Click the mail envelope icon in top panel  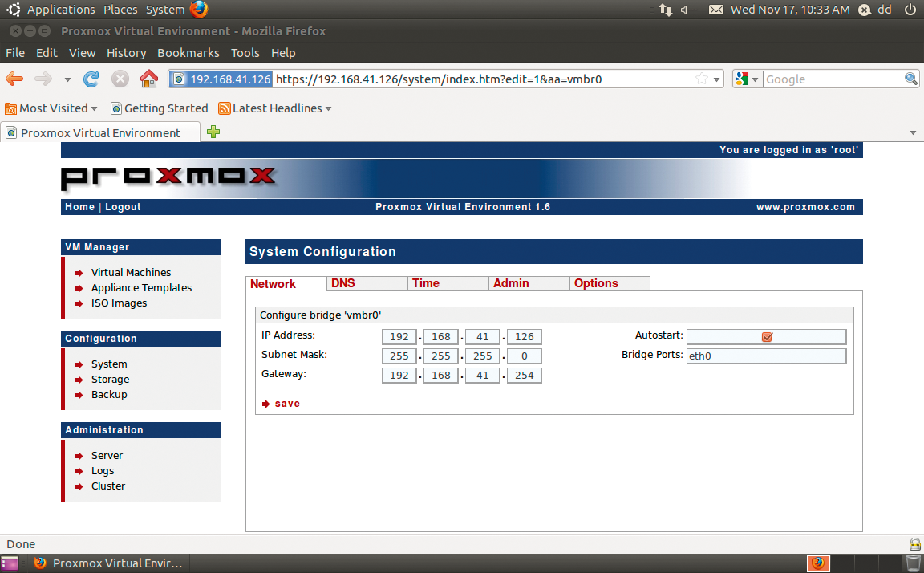(715, 10)
